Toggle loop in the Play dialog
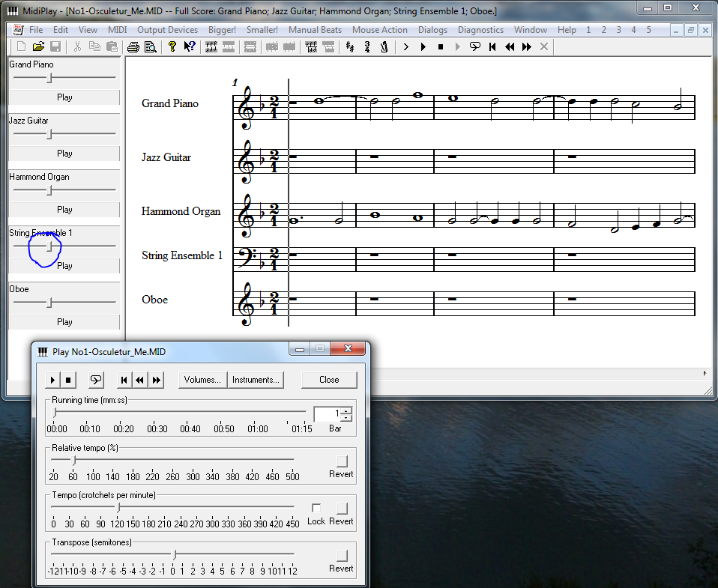Image resolution: width=718 pixels, height=588 pixels. pyautogui.click(x=96, y=380)
